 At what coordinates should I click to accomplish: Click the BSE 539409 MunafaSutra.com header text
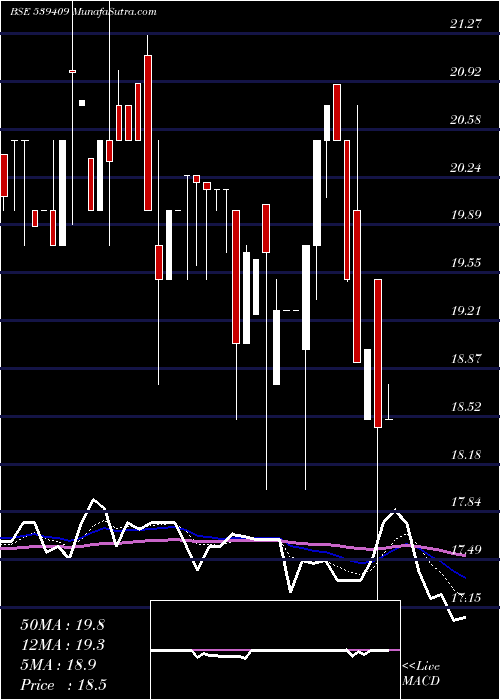pyautogui.click(x=83, y=12)
